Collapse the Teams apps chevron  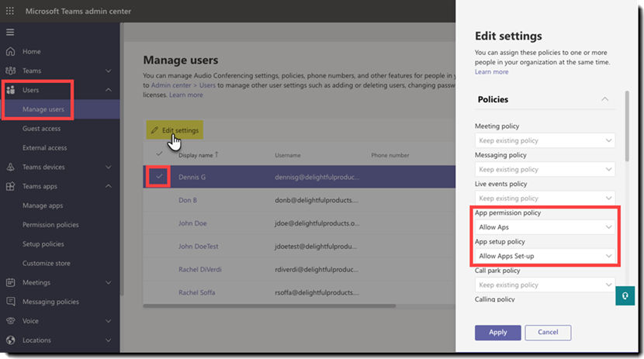click(x=109, y=186)
